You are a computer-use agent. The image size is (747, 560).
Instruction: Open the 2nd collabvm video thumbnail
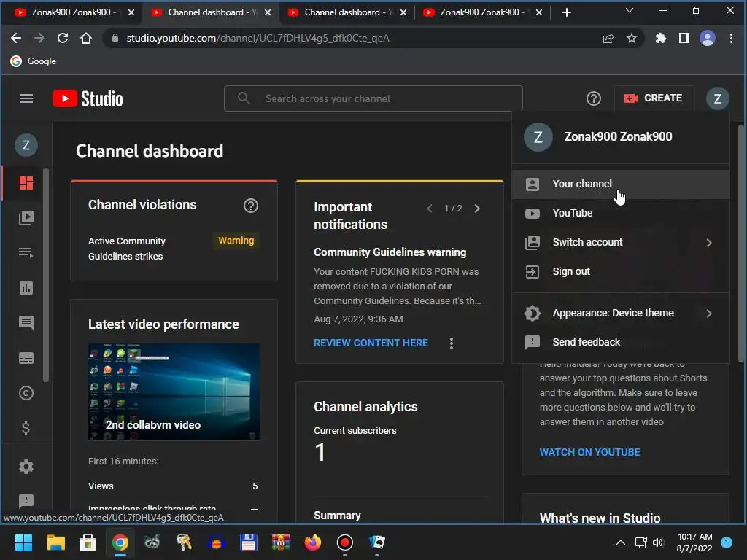[x=174, y=392]
